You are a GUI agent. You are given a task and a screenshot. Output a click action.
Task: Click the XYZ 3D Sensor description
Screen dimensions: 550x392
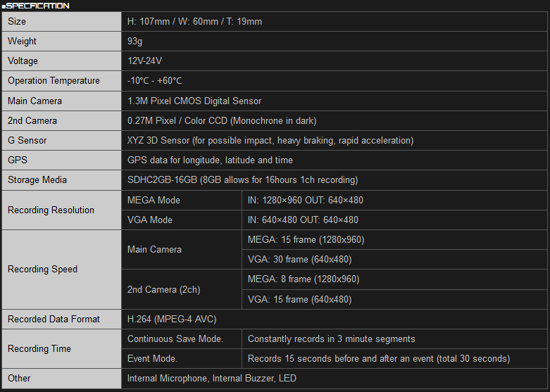pyautogui.click(x=270, y=140)
